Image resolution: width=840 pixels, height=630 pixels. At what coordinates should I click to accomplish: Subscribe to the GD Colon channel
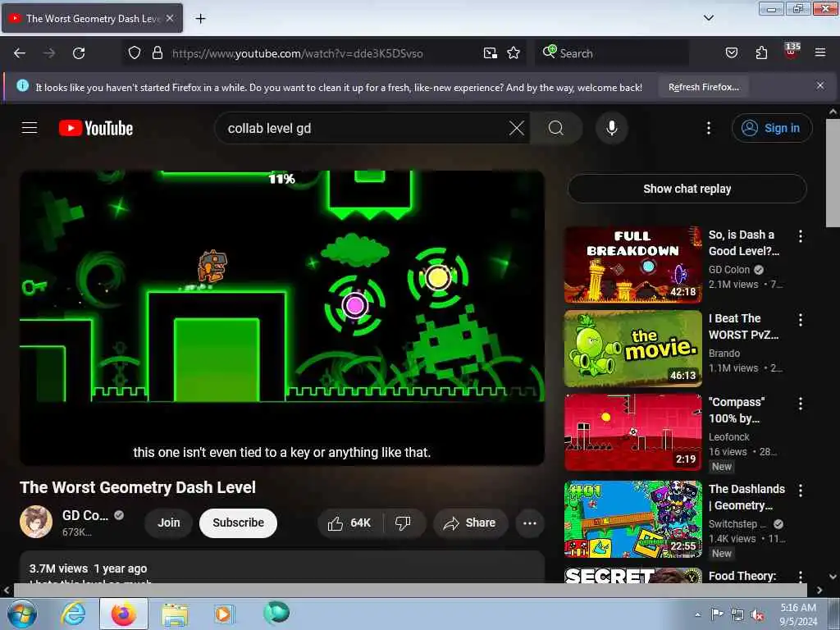click(x=238, y=523)
